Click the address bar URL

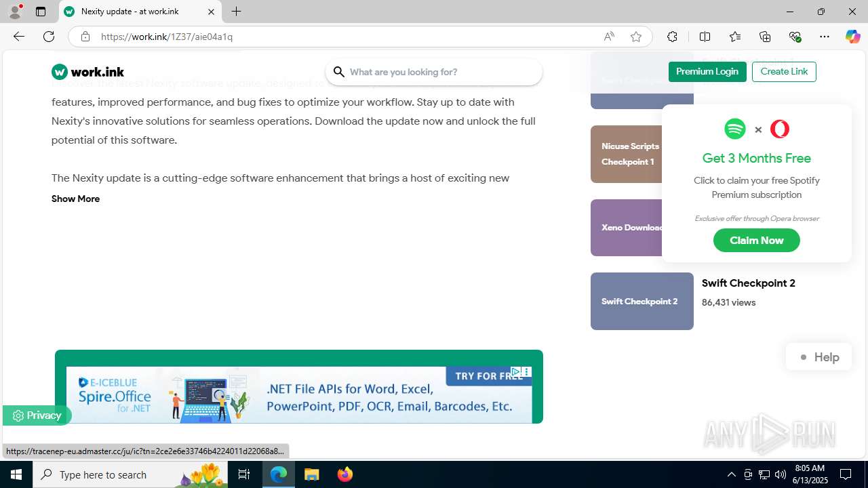tap(167, 37)
